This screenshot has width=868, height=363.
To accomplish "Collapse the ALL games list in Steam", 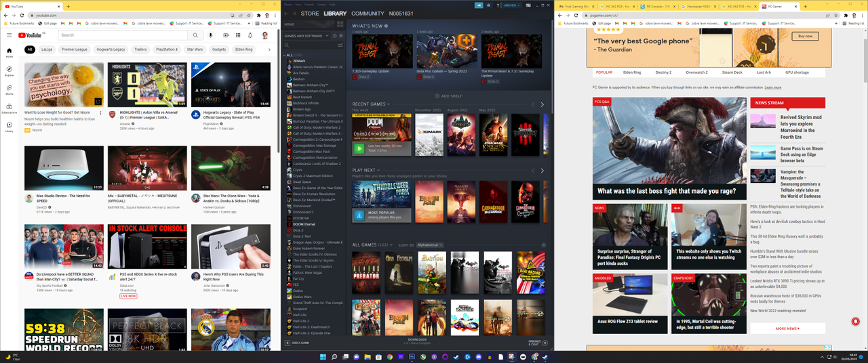I will pos(285,56).
